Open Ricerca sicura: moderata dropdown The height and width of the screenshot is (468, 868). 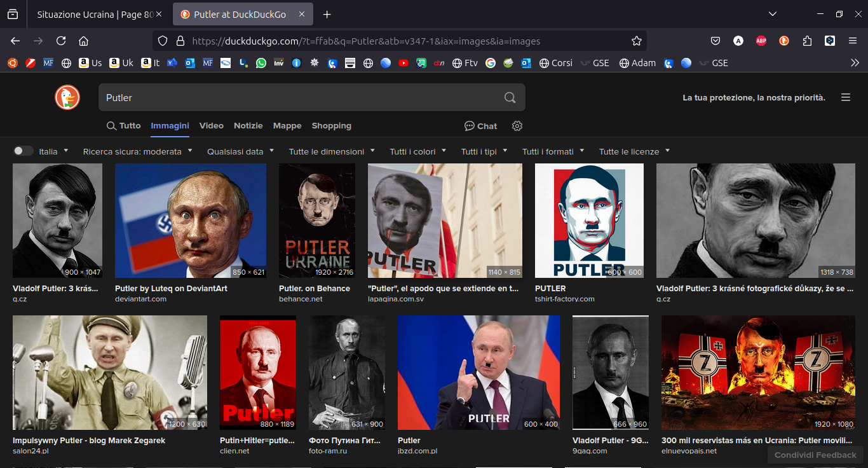click(138, 151)
